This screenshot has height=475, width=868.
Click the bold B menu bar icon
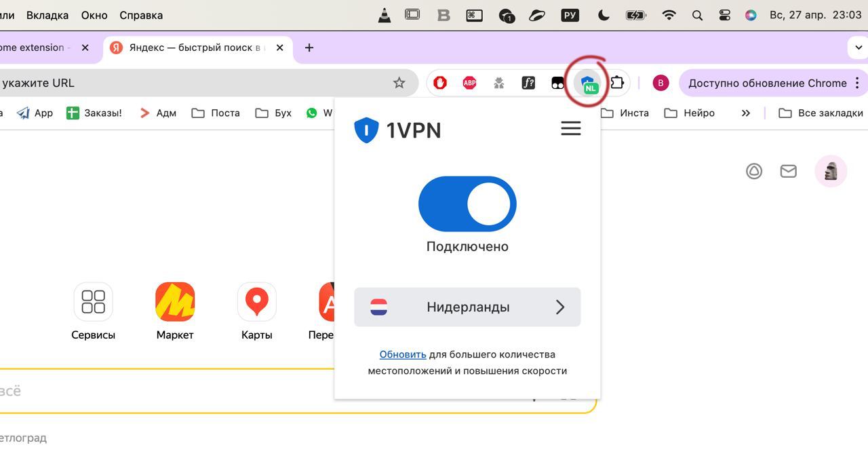[x=444, y=15]
